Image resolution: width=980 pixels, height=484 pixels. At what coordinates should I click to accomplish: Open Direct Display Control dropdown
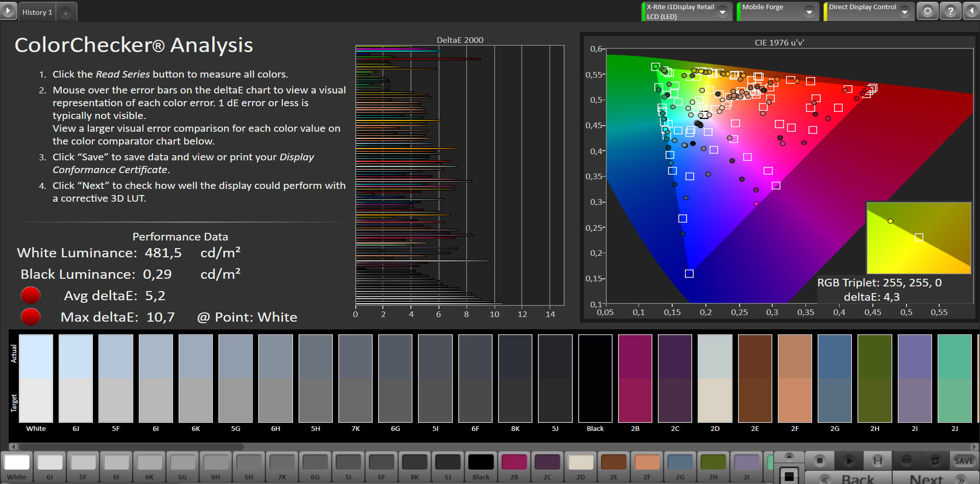click(904, 12)
